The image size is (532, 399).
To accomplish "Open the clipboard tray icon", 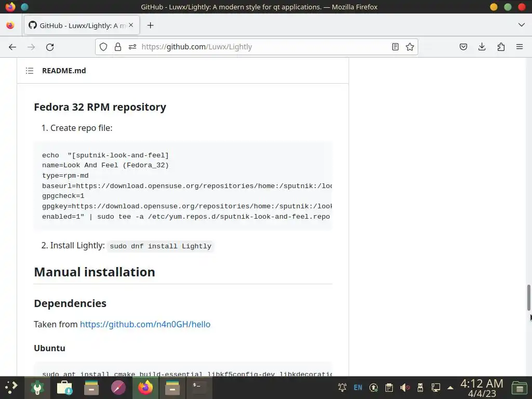I will click(389, 388).
